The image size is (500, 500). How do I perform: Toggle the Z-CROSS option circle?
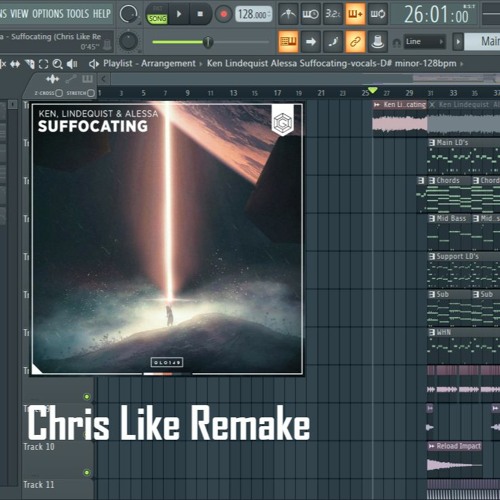pos(59,93)
